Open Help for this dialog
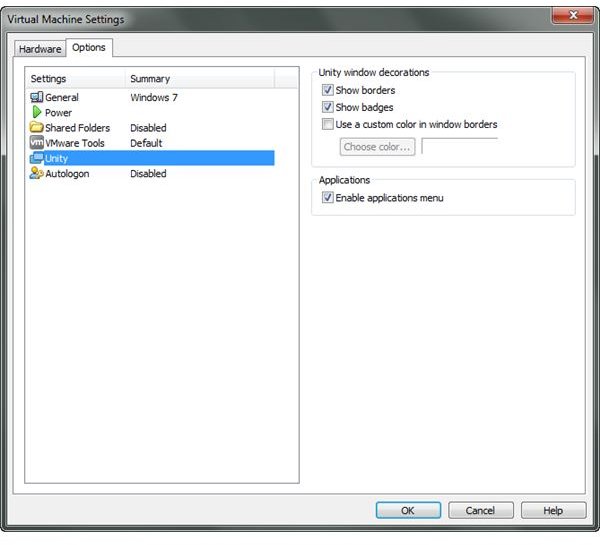Screen dimensions: 600x545 pyautogui.click(x=553, y=511)
